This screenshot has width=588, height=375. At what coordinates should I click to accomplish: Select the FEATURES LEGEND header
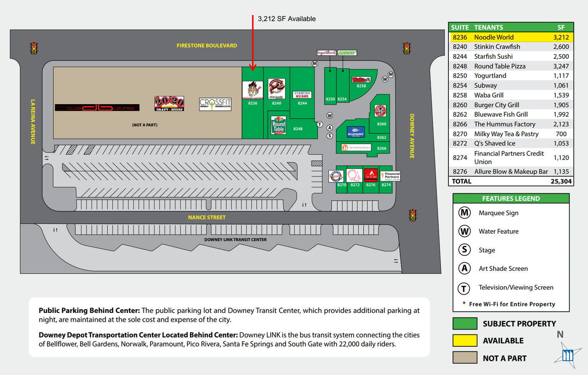[511, 198]
